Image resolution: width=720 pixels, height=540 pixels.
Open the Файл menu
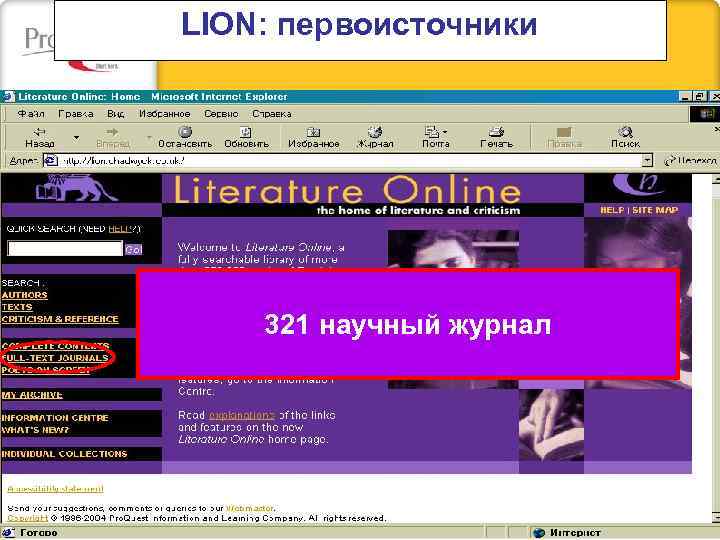[31, 113]
